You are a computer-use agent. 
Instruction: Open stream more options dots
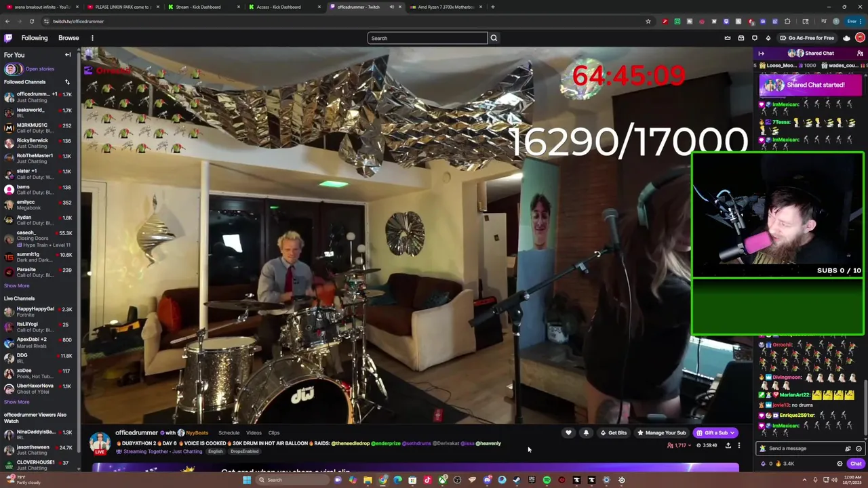(739, 445)
